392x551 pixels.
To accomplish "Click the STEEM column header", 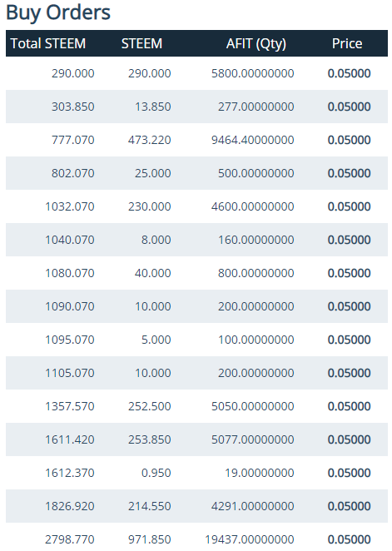I will (141, 43).
